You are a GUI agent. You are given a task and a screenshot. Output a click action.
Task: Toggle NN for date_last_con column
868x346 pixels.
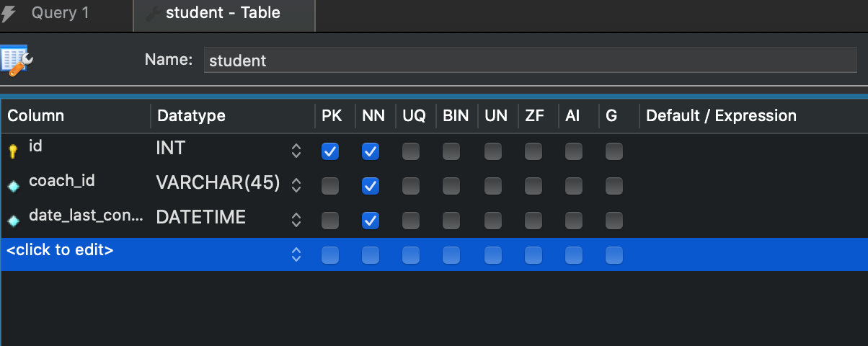371,221
